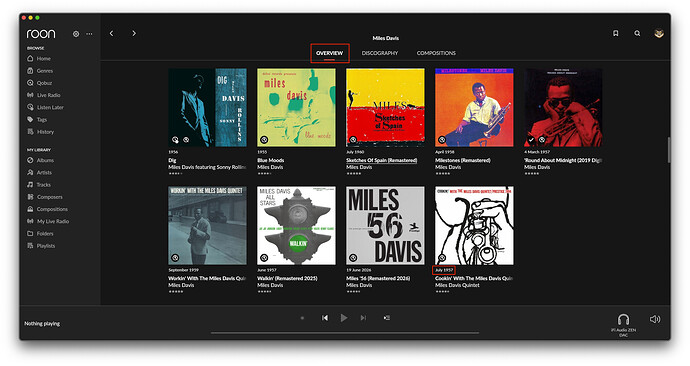Open Albums in My Library
Image resolution: width=690 pixels, height=366 pixels.
(x=40, y=161)
